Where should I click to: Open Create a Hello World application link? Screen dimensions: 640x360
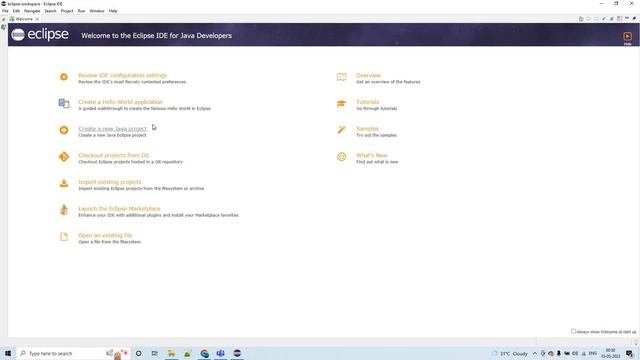pos(120,102)
